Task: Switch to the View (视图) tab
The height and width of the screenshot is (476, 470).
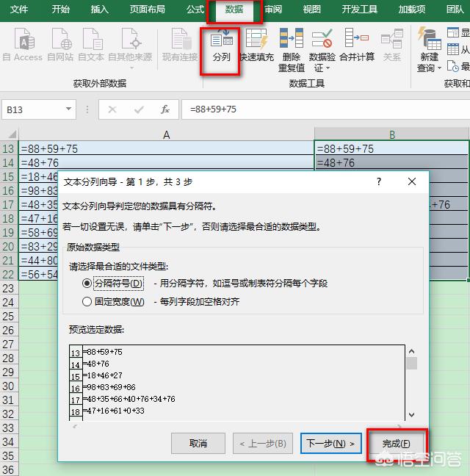Action: [x=311, y=10]
